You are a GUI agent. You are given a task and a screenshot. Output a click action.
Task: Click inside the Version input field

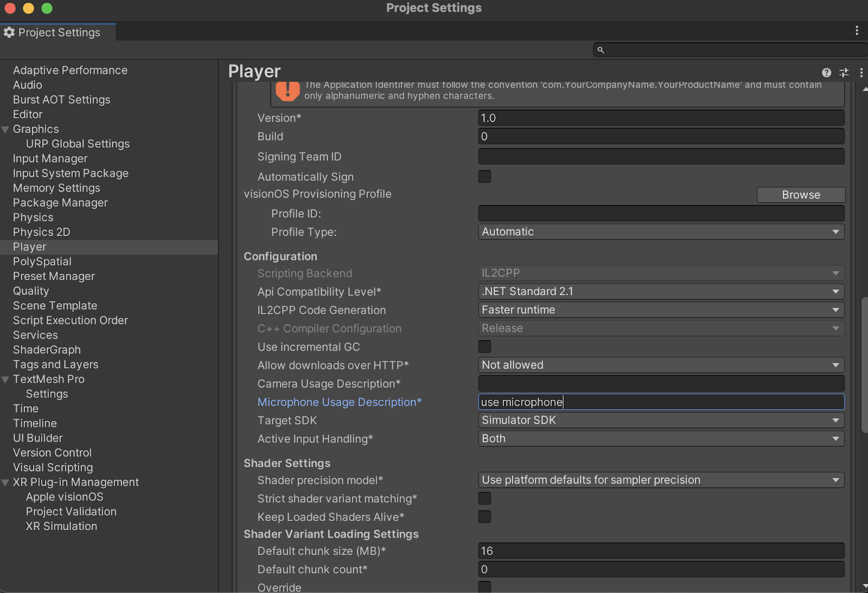tap(661, 118)
